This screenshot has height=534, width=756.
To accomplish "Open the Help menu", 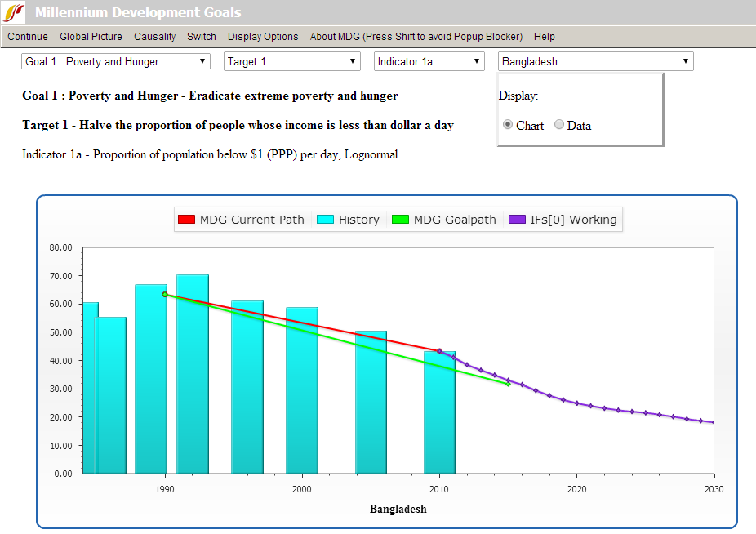I will pos(544,37).
